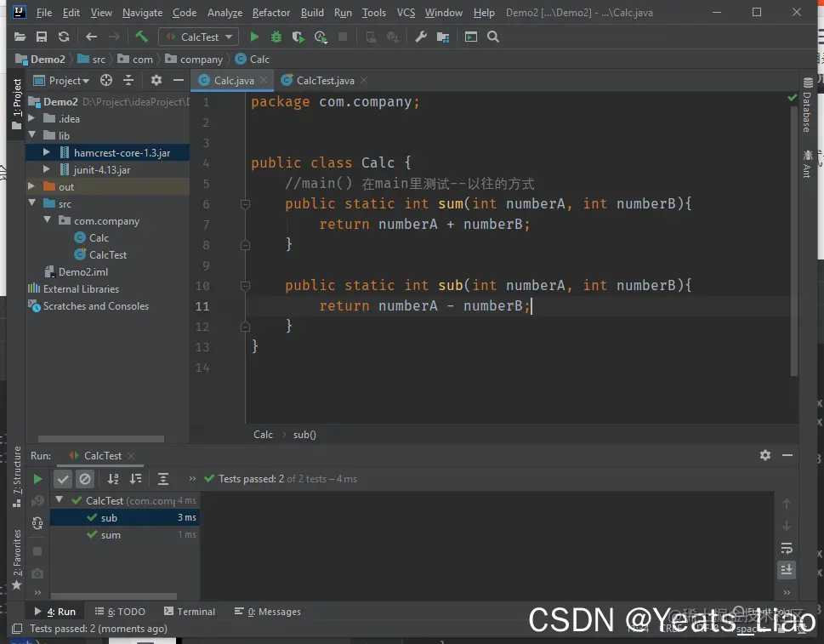
Task: Select the sum test result
Action: 125,534
